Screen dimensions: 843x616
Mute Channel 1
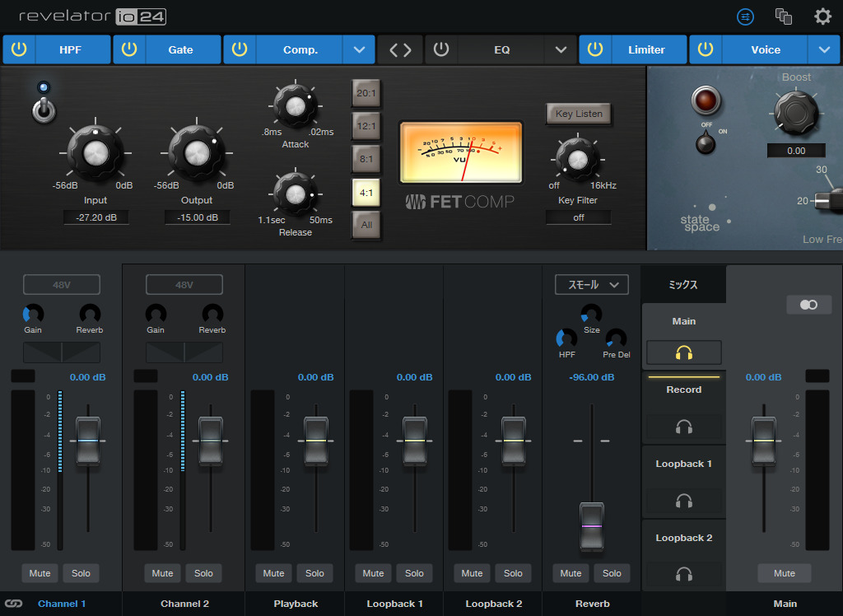coord(40,573)
